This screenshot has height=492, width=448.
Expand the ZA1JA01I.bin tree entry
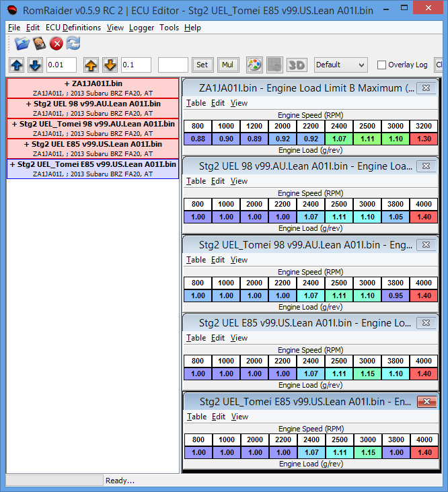(x=67, y=83)
